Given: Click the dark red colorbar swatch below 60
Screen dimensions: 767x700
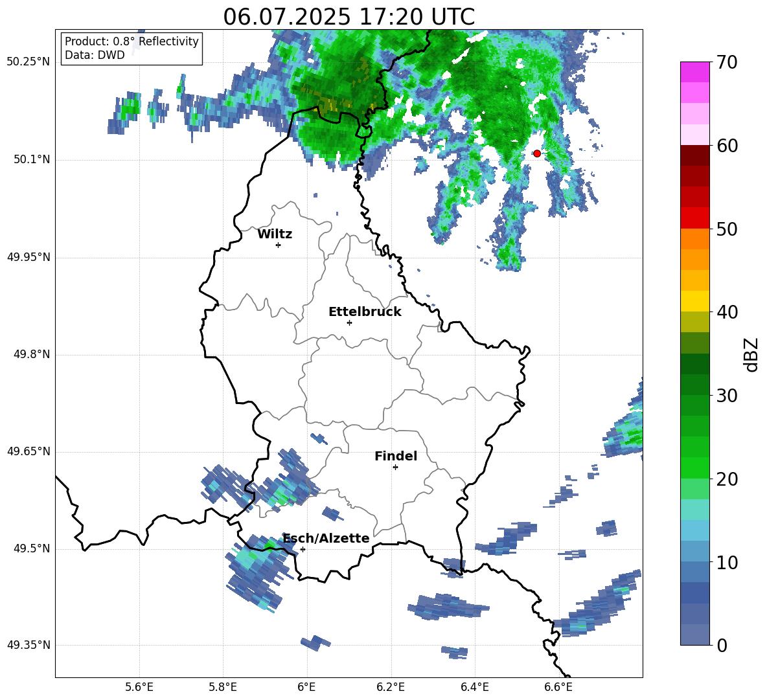Looking at the screenshot, I should pyautogui.click(x=694, y=155).
